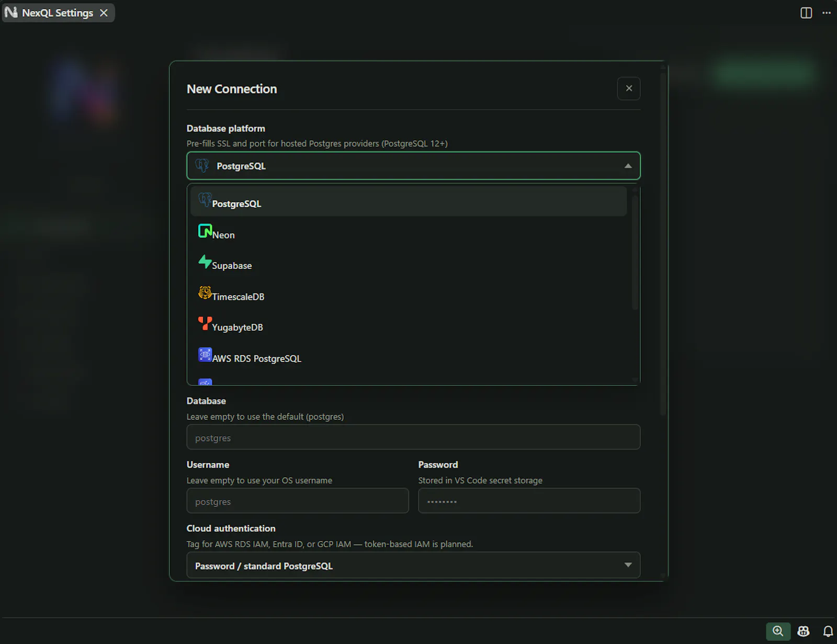
Task: Focus the Password input field
Action: click(529, 501)
